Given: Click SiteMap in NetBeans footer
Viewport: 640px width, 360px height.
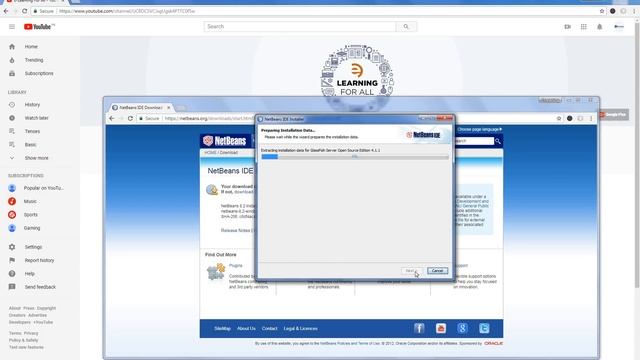Looking at the screenshot, I should pos(222,329).
